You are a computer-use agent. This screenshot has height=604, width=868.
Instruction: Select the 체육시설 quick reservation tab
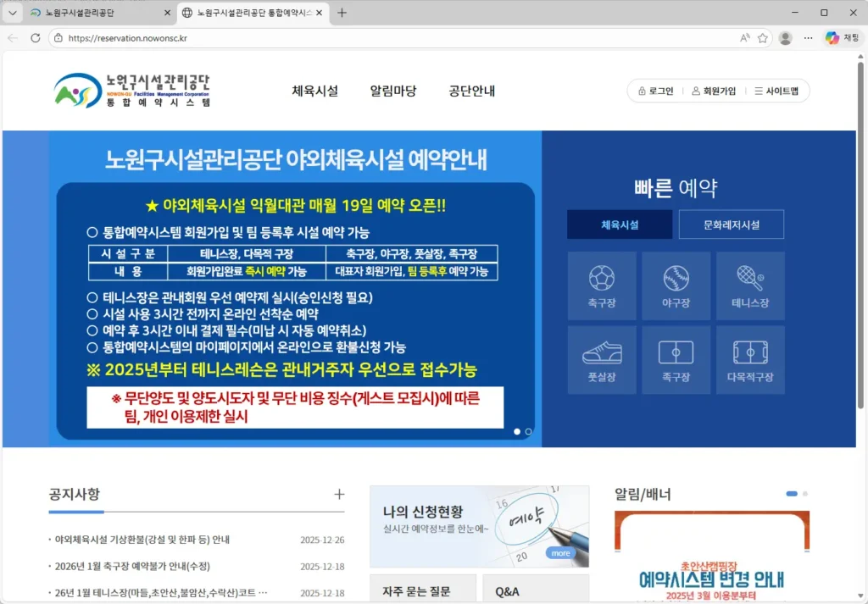(x=620, y=224)
